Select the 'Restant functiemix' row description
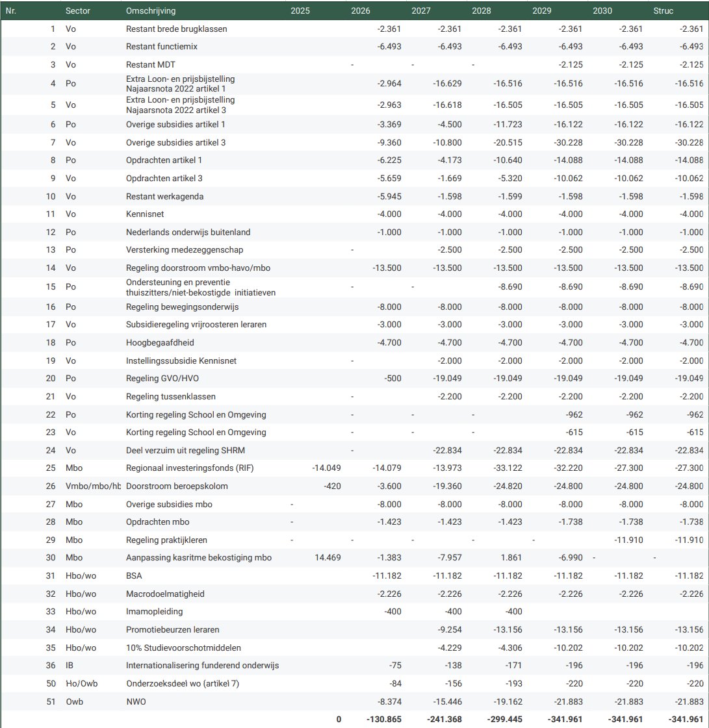Image resolution: width=709 pixels, height=728 pixels. 162,46
